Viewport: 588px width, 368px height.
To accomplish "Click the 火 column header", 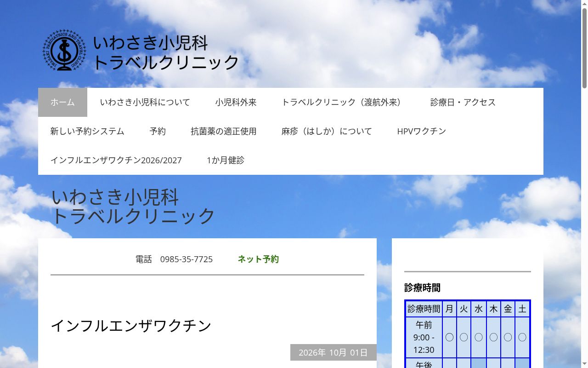I will coord(464,309).
